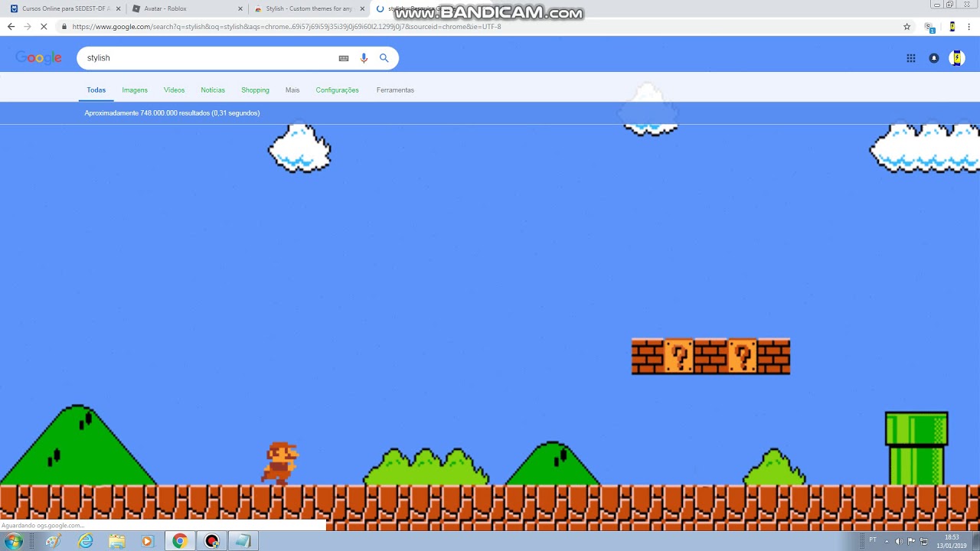
Task: Click the taskbar clock showing 18:53
Action: (x=952, y=542)
